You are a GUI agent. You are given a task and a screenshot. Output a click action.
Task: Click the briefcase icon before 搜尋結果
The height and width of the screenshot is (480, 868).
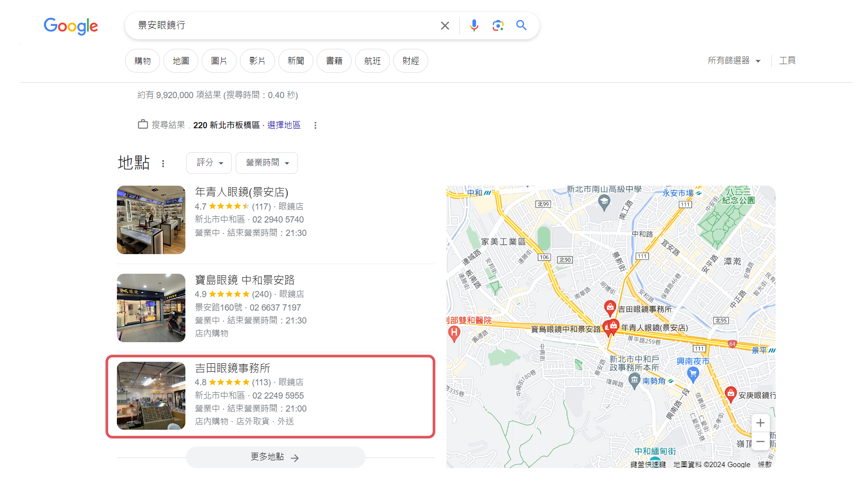pos(143,124)
